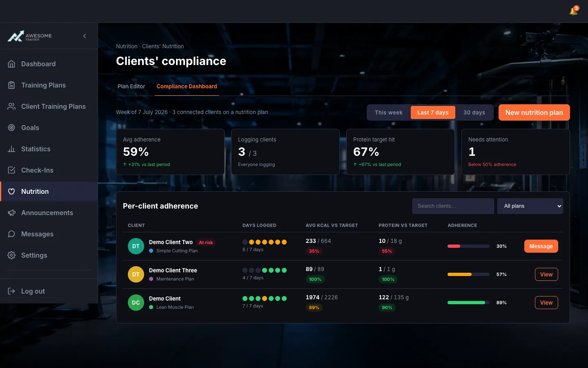Click Below 50% adherence text
The height and width of the screenshot is (368, 588).
point(492,164)
